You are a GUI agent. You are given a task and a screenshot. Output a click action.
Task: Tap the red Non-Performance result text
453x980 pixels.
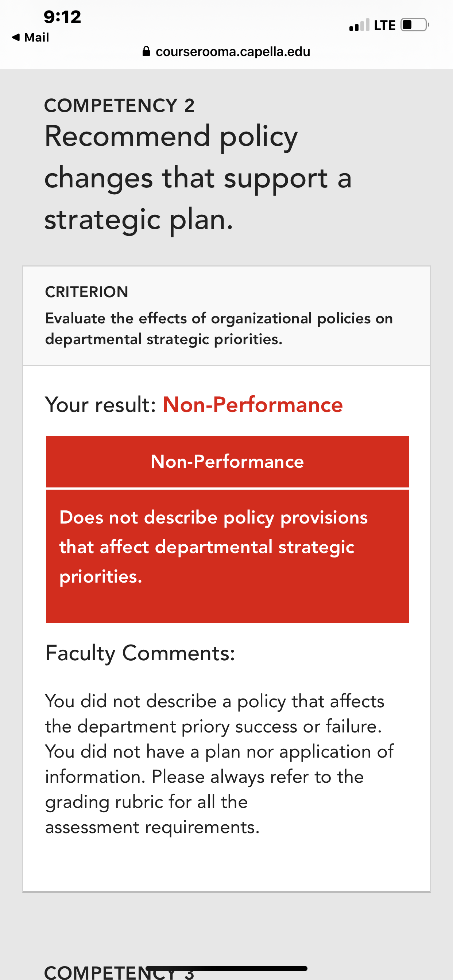[x=253, y=404]
